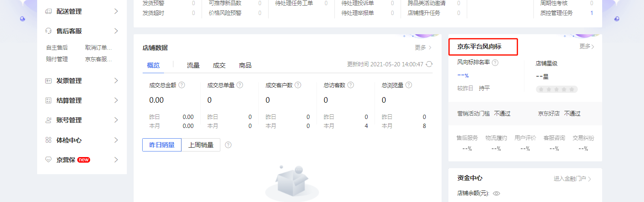Select the 昨日销量 toggle button
This screenshot has height=202, width=644.
[x=162, y=145]
